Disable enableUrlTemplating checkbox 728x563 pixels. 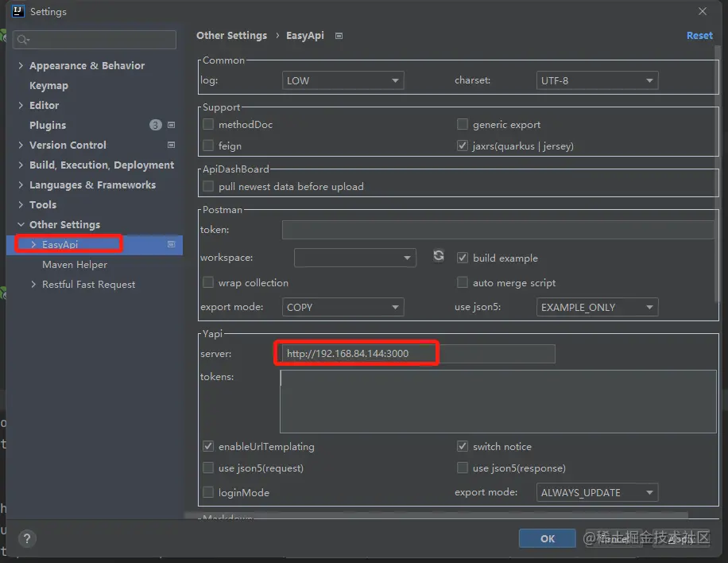click(208, 446)
